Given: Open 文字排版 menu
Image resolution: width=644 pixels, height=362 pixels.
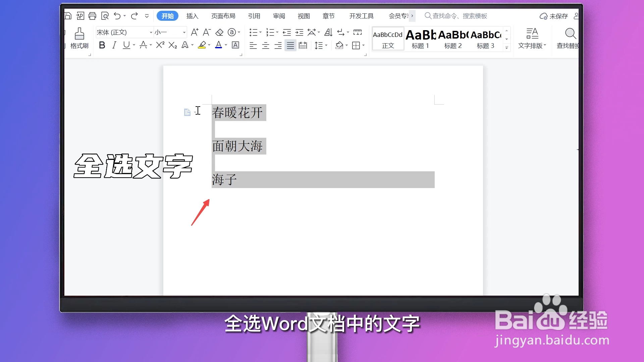Looking at the screenshot, I should [532, 39].
